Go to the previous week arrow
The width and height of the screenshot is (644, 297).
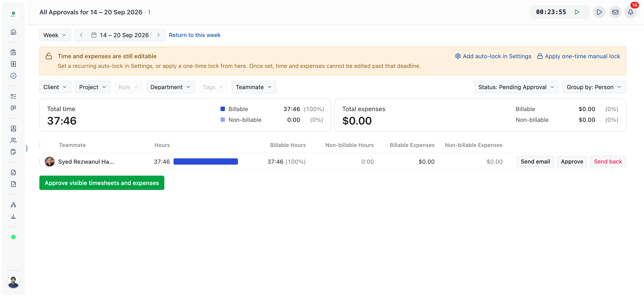[81, 35]
